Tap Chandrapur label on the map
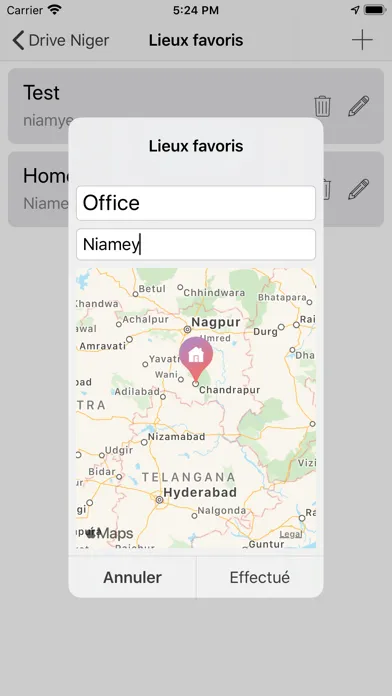This screenshot has height=696, width=392. [x=230, y=390]
